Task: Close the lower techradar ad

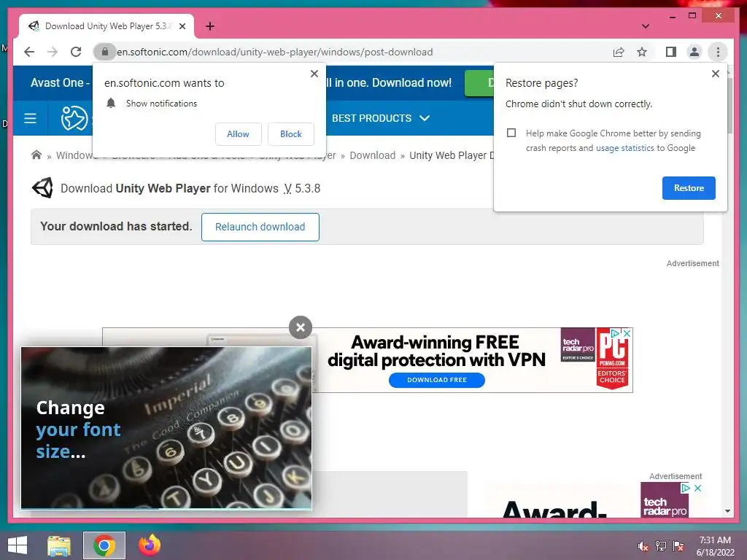Action: pyautogui.click(x=697, y=488)
